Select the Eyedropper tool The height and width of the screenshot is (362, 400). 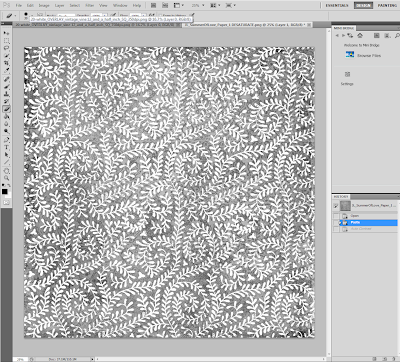(x=6, y=70)
